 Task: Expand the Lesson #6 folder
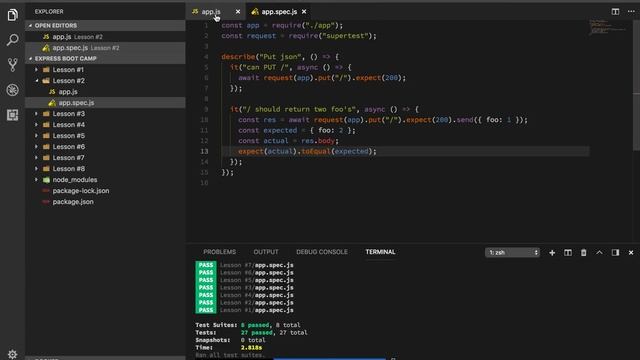[x=105, y=147]
